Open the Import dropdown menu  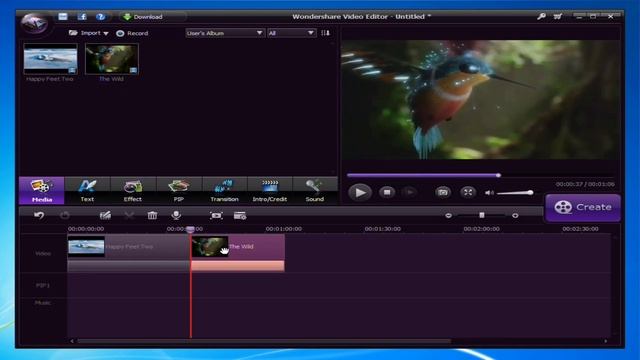click(x=89, y=33)
